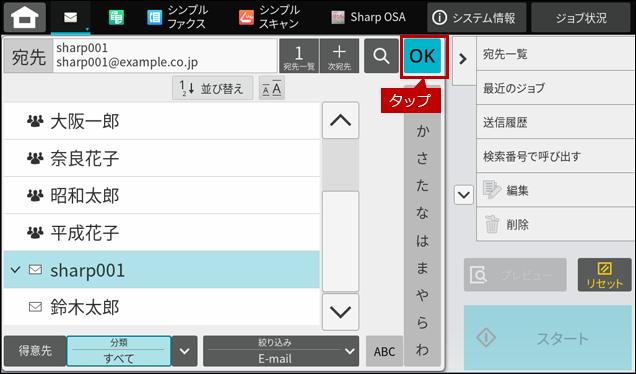Select group contact 大阪一郎
636x374 pixels.
coord(161,121)
